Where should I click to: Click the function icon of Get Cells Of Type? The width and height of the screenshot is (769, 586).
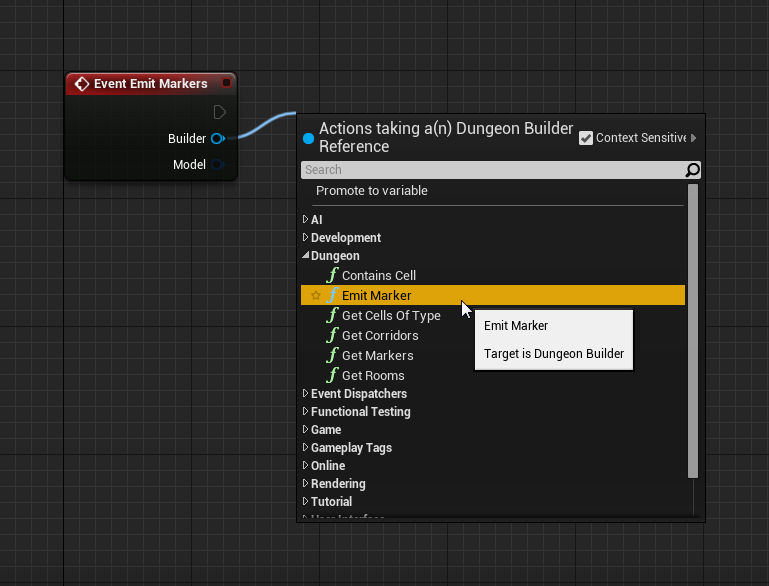333,315
